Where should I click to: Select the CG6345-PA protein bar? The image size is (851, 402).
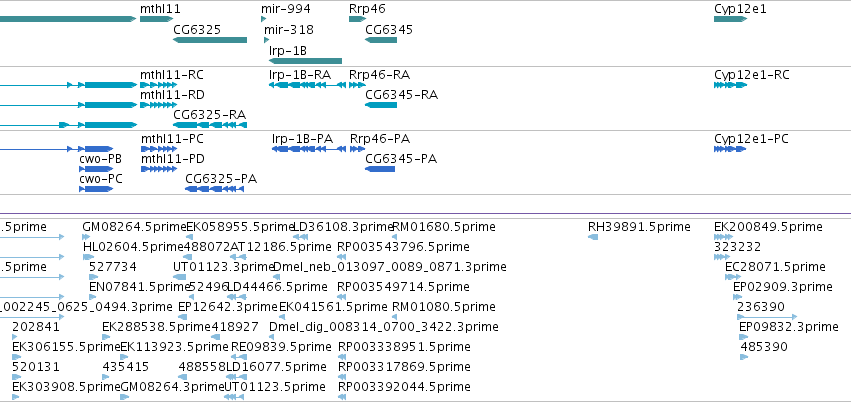(x=380, y=169)
